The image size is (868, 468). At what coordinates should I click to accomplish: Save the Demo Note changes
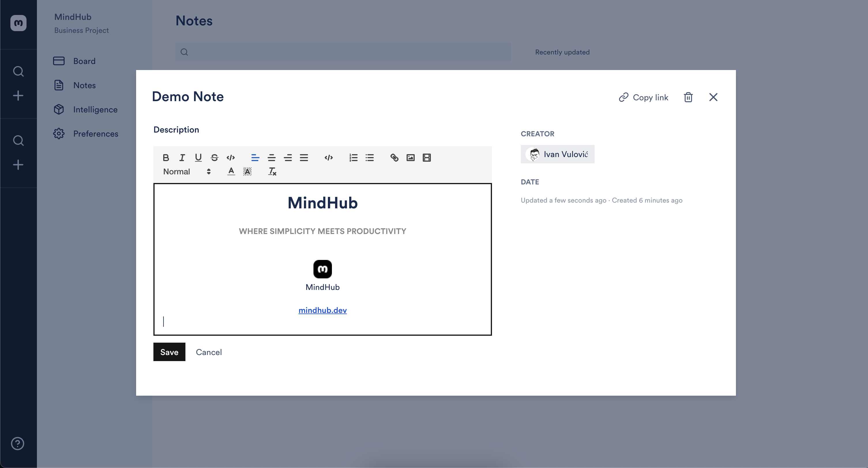coord(169,352)
